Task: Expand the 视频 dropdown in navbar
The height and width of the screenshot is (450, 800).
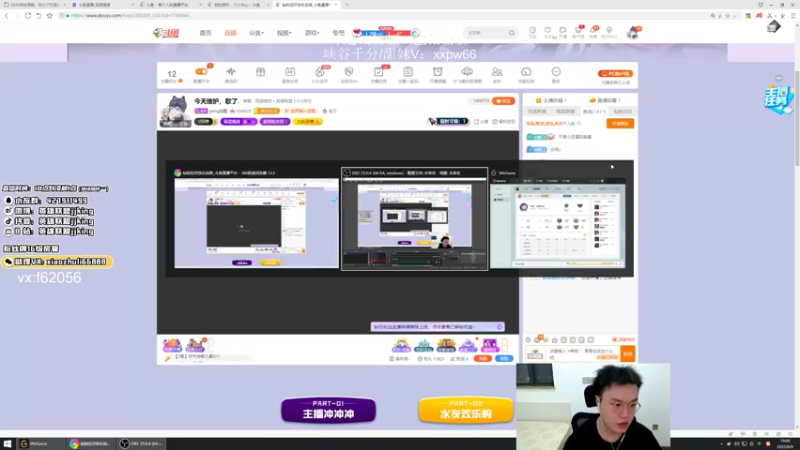Action: [284, 33]
